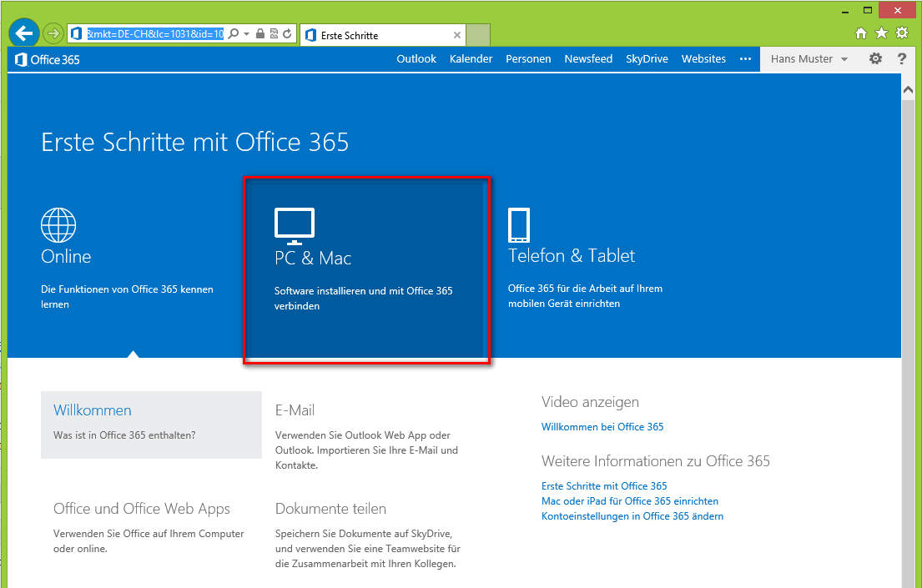The image size is (922, 588).
Task: Click the Office 365 help question mark
Action: pos(902,58)
